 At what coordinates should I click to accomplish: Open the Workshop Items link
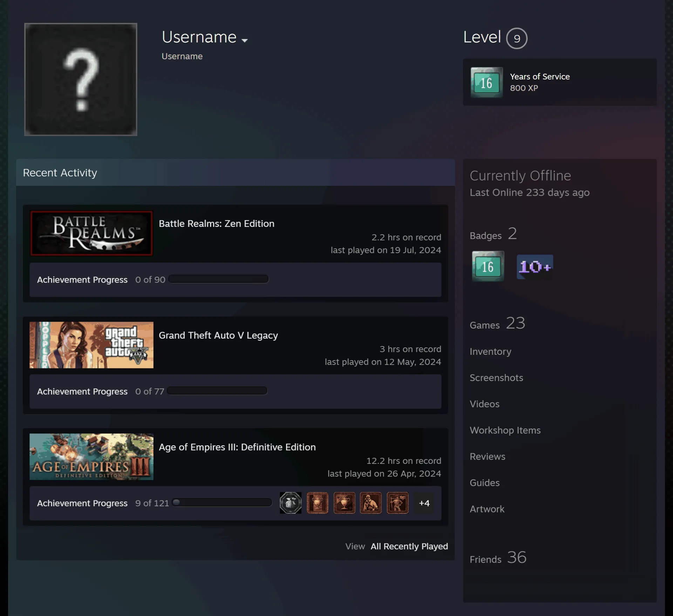(x=505, y=430)
